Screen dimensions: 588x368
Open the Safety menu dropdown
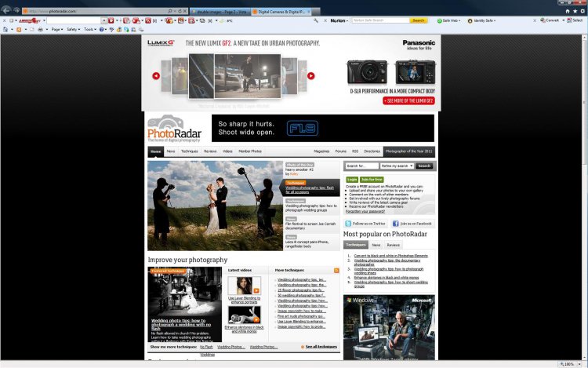(x=73, y=29)
